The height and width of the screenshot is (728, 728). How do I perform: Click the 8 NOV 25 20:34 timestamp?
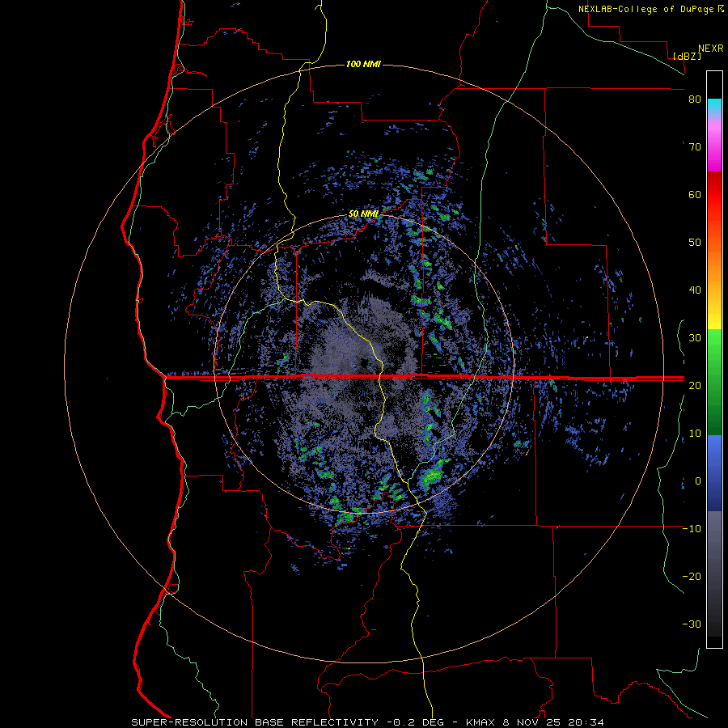(553, 722)
